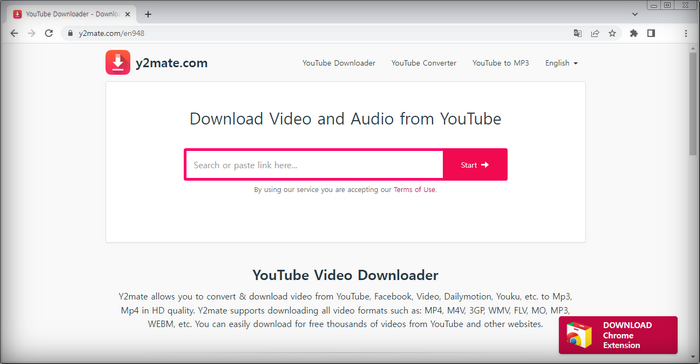Expand the English language dropdown
700x364 pixels.
[x=561, y=63]
